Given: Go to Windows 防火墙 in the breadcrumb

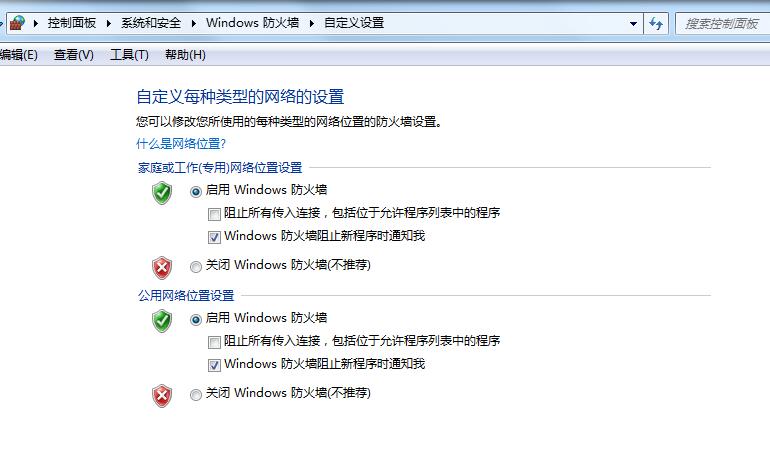Looking at the screenshot, I should [x=252, y=23].
